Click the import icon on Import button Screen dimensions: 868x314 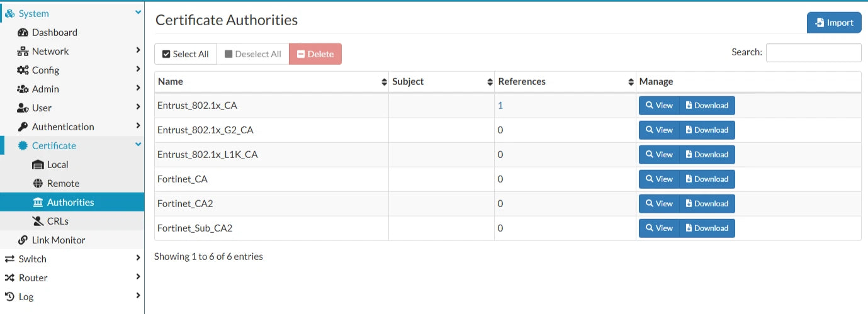pyautogui.click(x=820, y=23)
